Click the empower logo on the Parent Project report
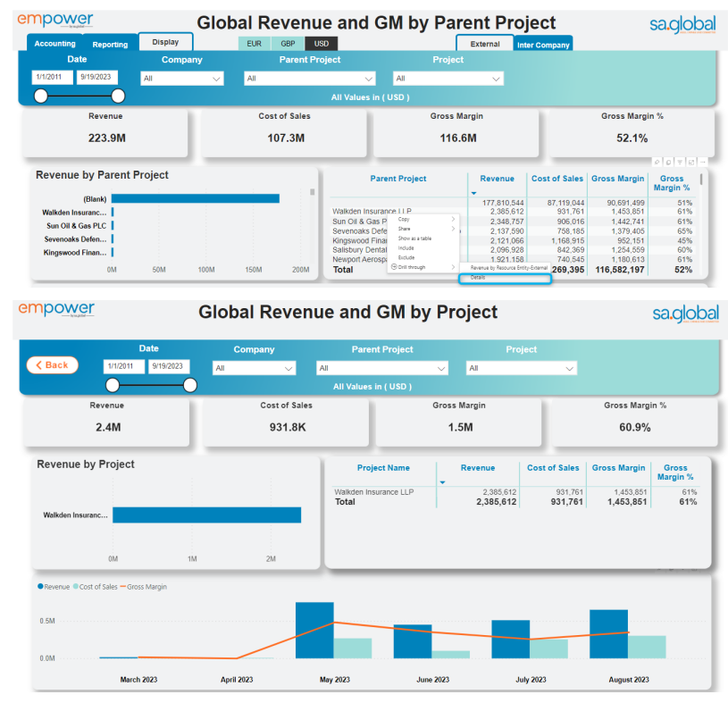Screen dimensions: 728x703 [55, 20]
